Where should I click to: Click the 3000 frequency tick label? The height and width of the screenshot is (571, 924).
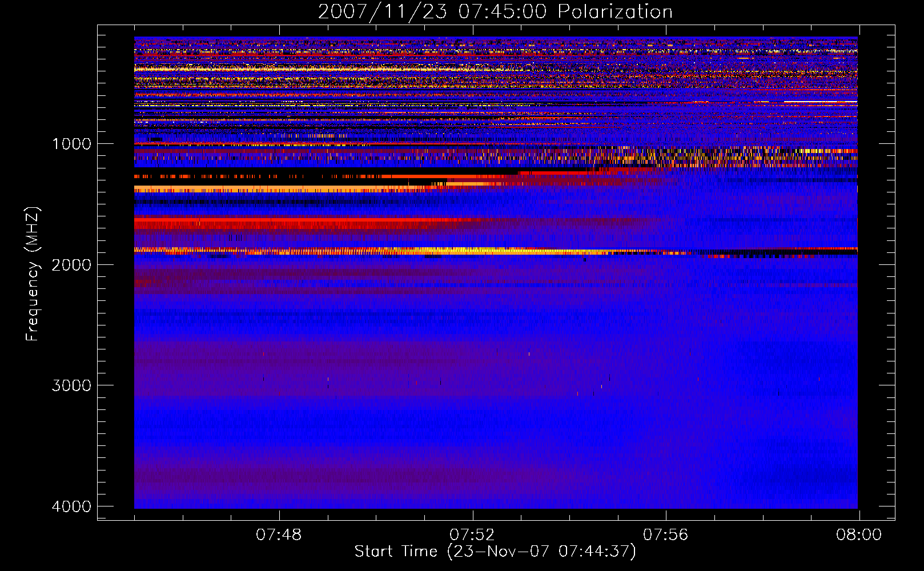coord(71,385)
